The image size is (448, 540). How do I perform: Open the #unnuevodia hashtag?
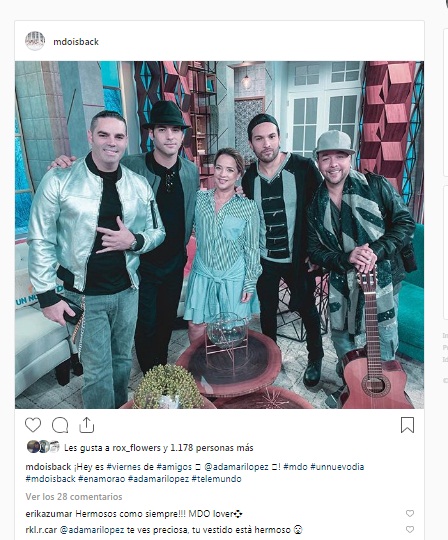(x=337, y=467)
